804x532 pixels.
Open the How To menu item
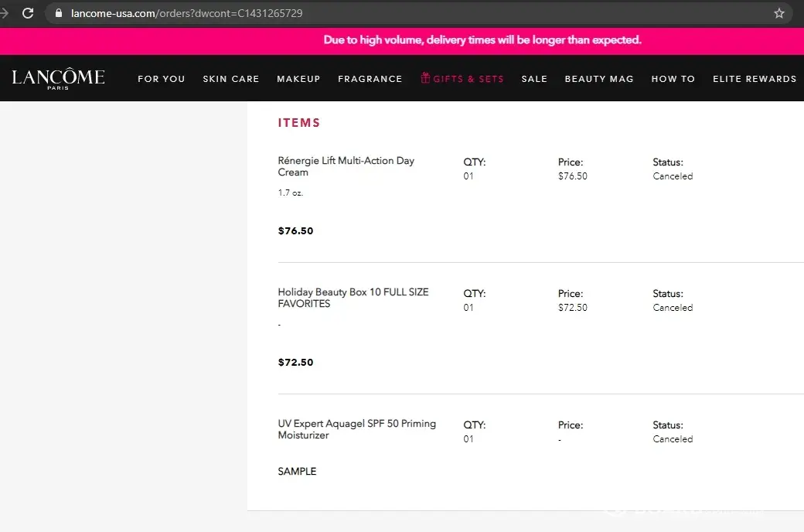click(673, 79)
